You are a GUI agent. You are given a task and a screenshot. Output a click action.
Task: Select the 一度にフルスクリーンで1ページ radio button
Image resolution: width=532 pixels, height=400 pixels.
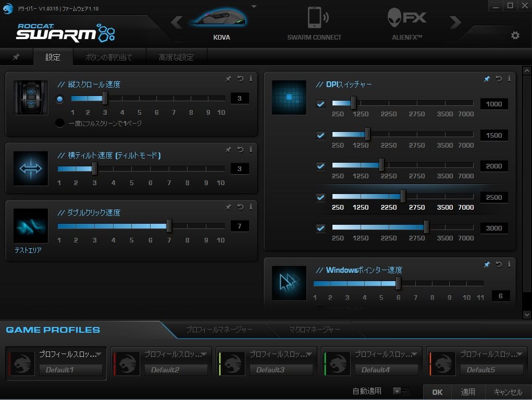coord(60,123)
